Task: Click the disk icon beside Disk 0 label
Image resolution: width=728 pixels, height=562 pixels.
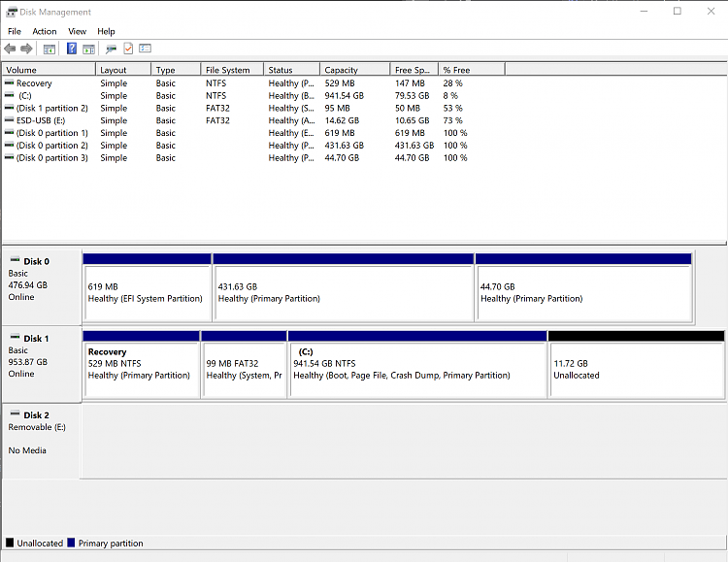Action: [15, 259]
